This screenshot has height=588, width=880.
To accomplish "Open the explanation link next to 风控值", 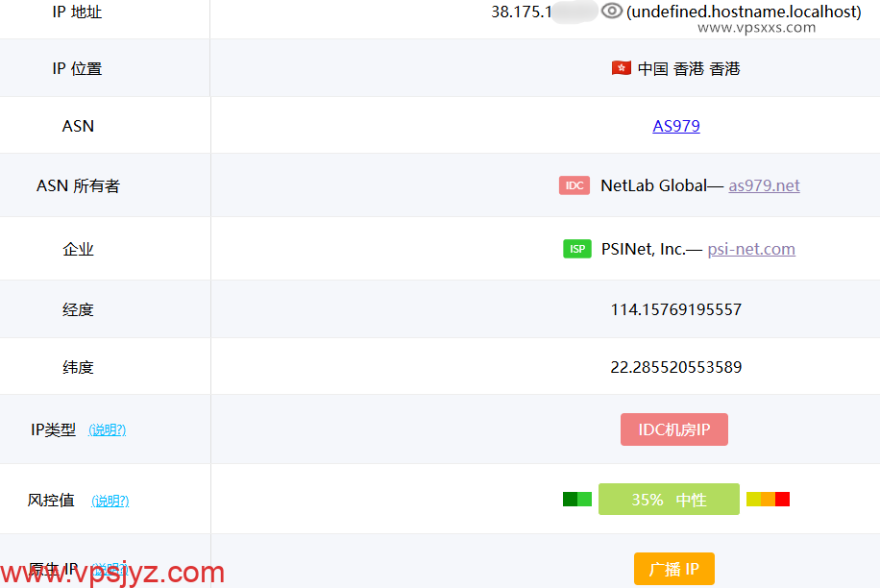I will (x=110, y=501).
